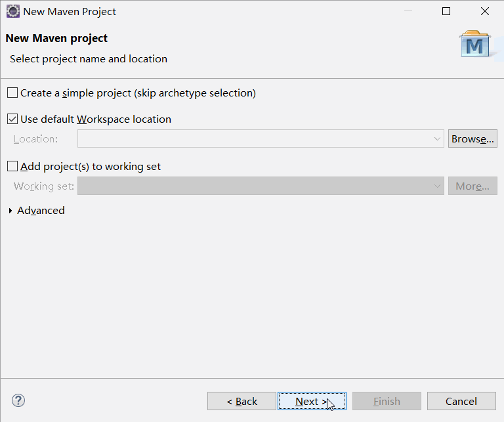Open the Working set dropdown arrow
This screenshot has width=504, height=422.
click(438, 186)
